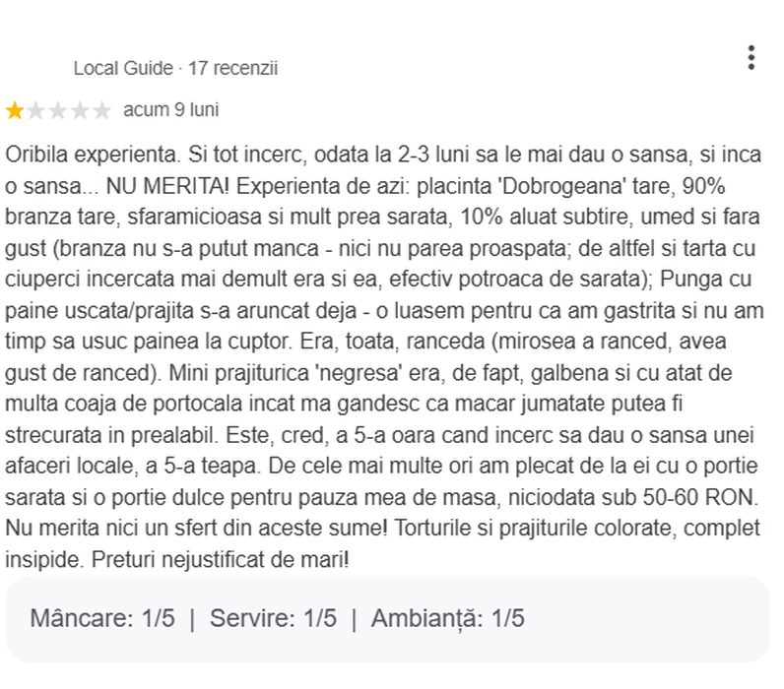784x689 pixels.
Task: Click the fifth gray rating star
Action: [102, 110]
